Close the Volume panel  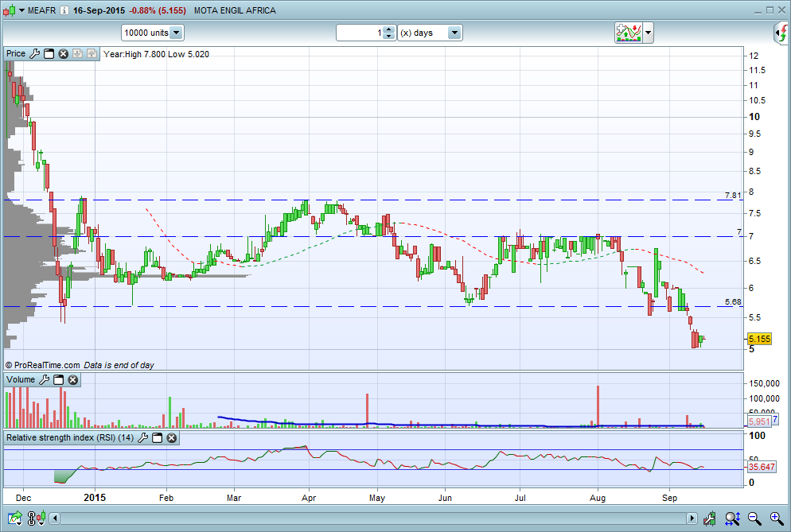(x=73, y=380)
